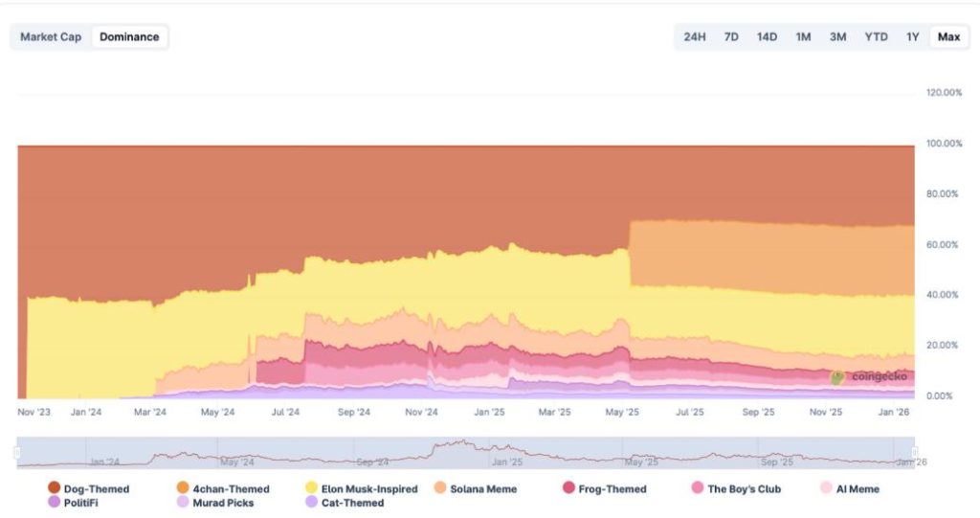The width and height of the screenshot is (980, 518).
Task: Select the 1Y time range
Action: click(x=913, y=37)
